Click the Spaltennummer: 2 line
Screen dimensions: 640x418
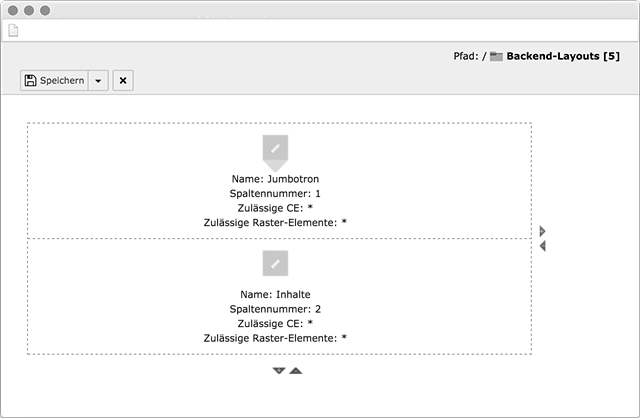coord(275,309)
